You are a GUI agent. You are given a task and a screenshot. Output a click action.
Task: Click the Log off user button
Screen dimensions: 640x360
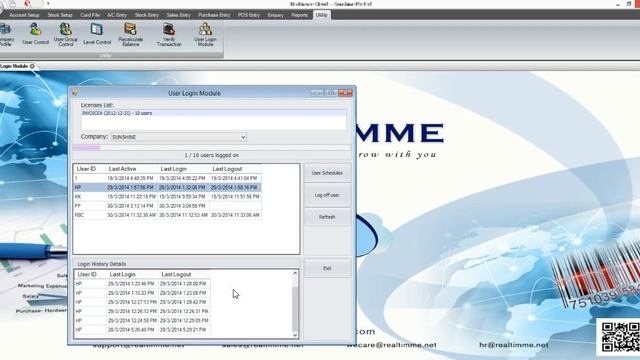pyautogui.click(x=327, y=195)
